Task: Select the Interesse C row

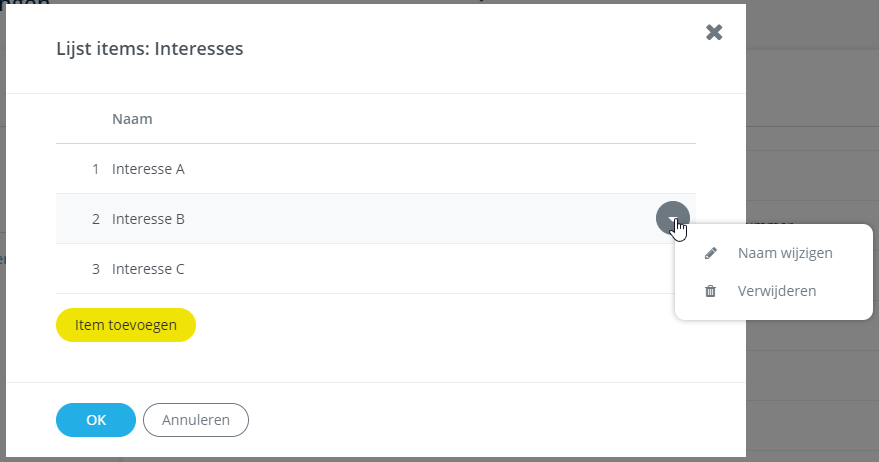Action: 364,269
